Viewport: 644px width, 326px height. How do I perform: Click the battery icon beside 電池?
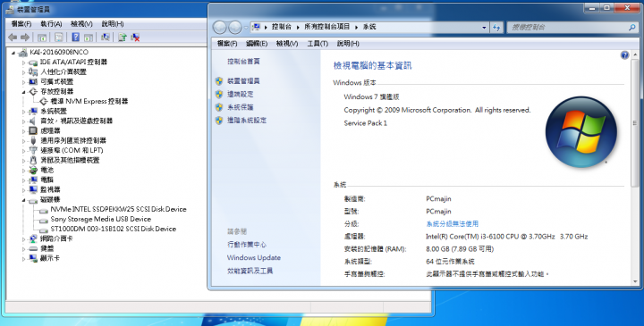(33, 171)
